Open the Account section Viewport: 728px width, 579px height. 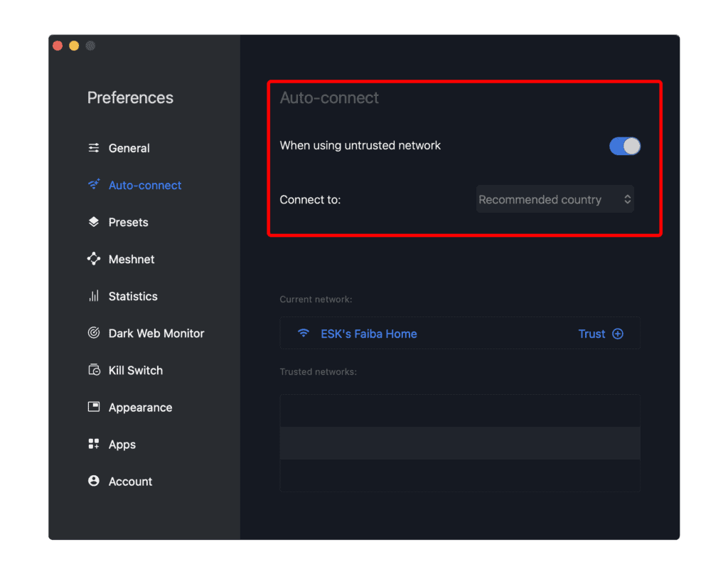(x=130, y=482)
